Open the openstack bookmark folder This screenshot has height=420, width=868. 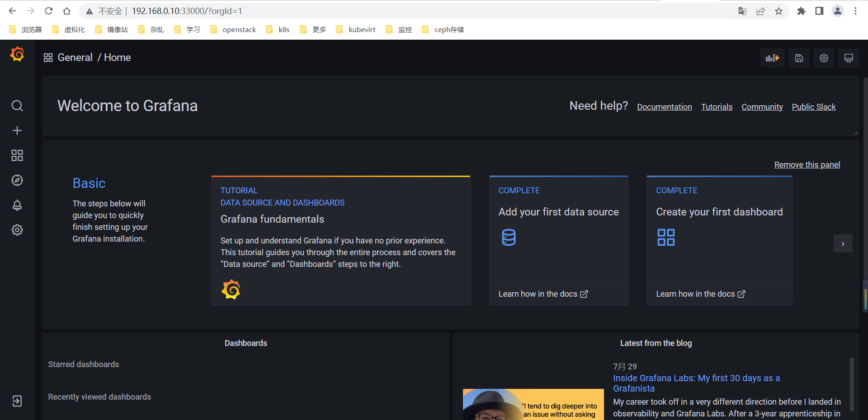point(233,30)
